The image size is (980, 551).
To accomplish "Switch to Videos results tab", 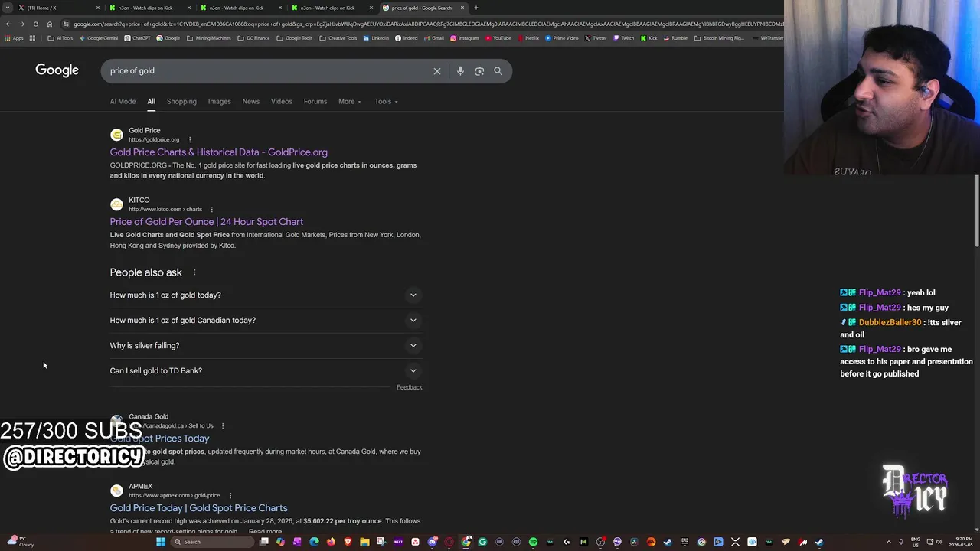I will pyautogui.click(x=282, y=101).
